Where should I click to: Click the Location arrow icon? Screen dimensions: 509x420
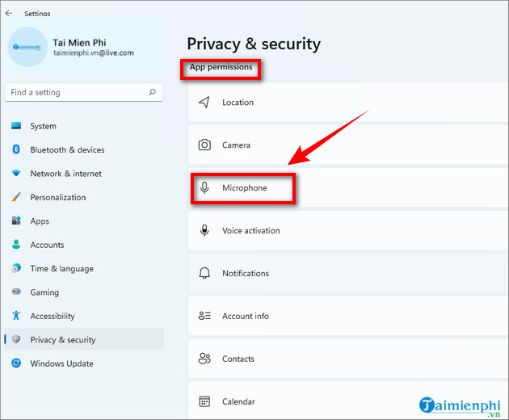pyautogui.click(x=204, y=103)
